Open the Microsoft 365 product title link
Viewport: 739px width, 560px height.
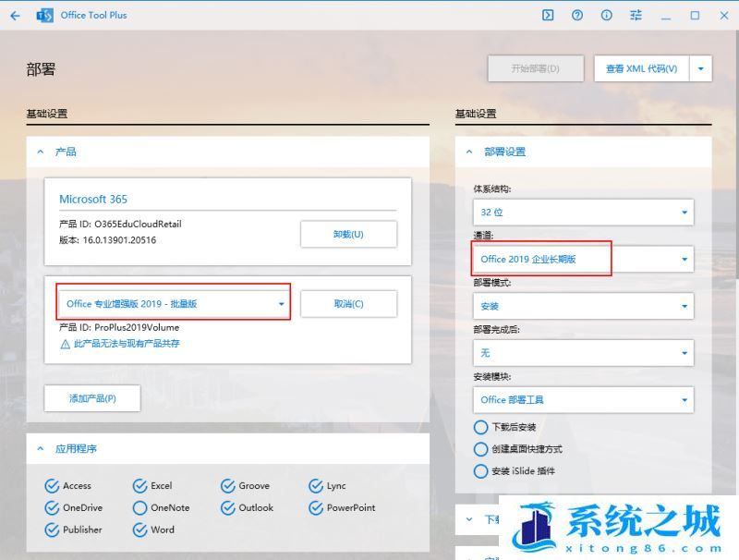click(93, 200)
